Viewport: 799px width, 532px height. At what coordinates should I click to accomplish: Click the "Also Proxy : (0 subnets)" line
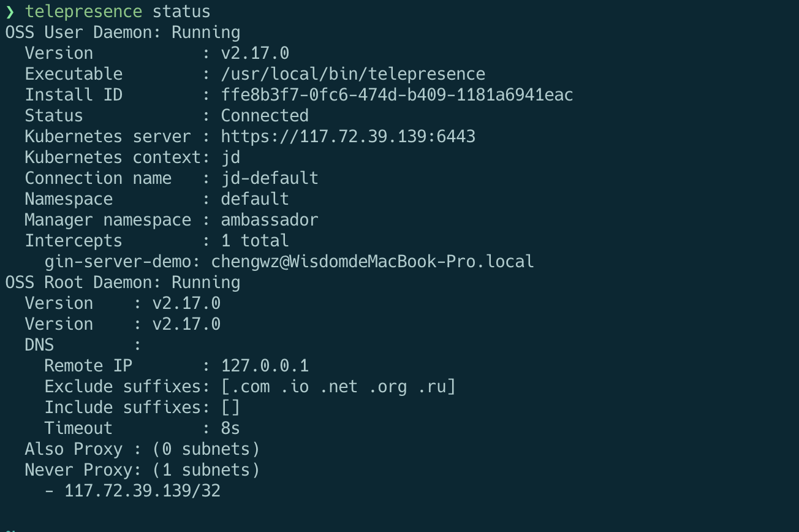[x=142, y=449]
